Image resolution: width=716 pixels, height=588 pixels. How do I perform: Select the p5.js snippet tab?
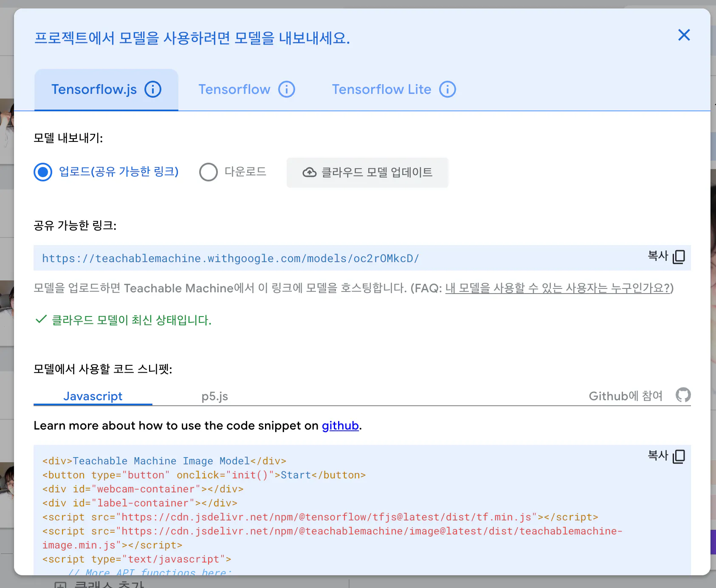click(214, 396)
